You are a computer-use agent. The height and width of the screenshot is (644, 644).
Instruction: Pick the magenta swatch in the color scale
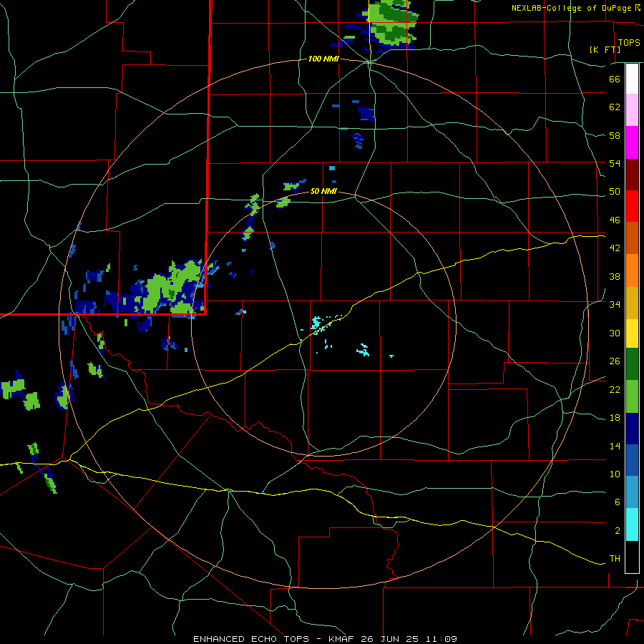(632, 142)
